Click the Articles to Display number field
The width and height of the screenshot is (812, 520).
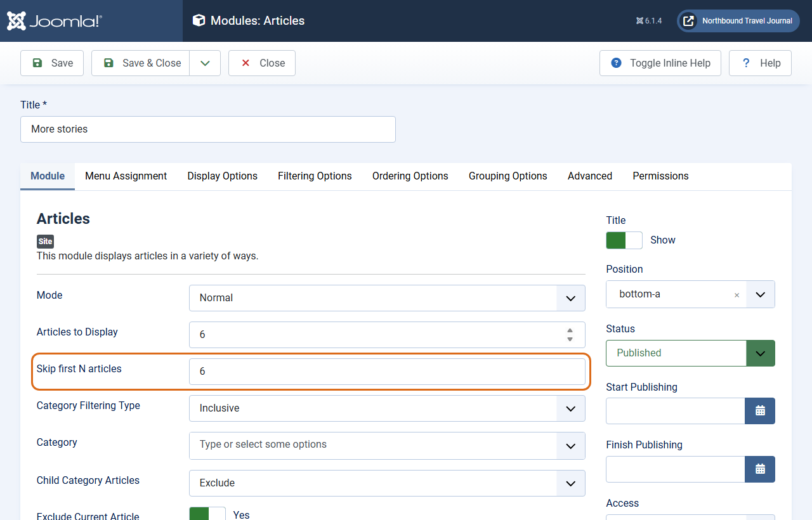coord(387,334)
